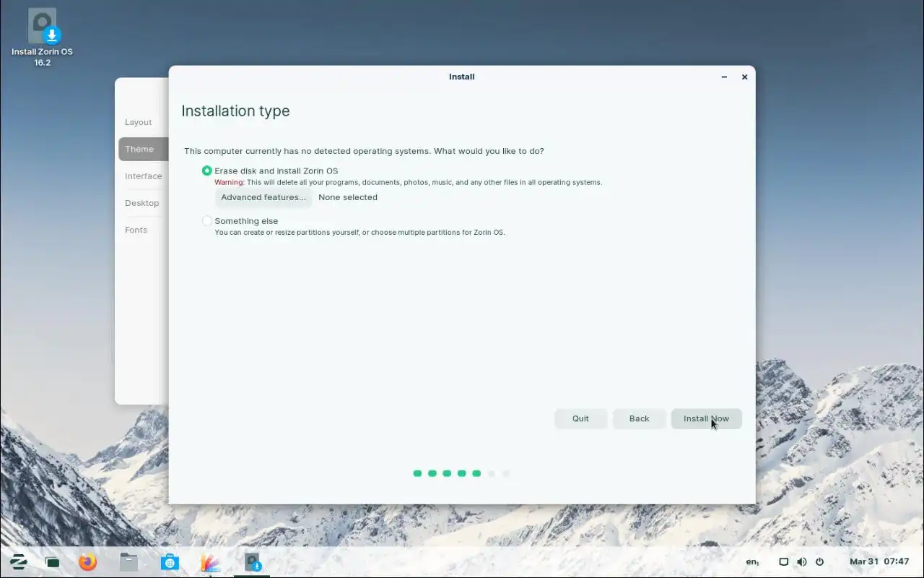Image resolution: width=924 pixels, height=578 pixels.
Task: Launch Firefox from the taskbar
Action: tap(87, 562)
